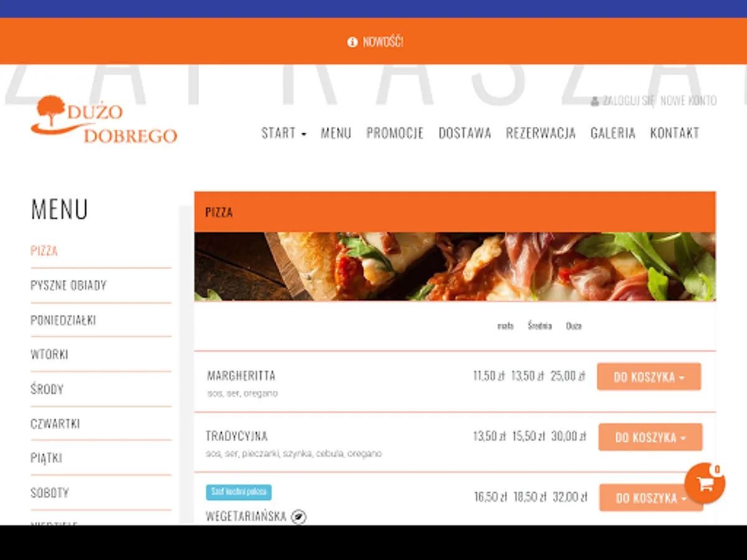The width and height of the screenshot is (747, 560).
Task: Open the REZERWACJA page
Action: tap(540, 133)
